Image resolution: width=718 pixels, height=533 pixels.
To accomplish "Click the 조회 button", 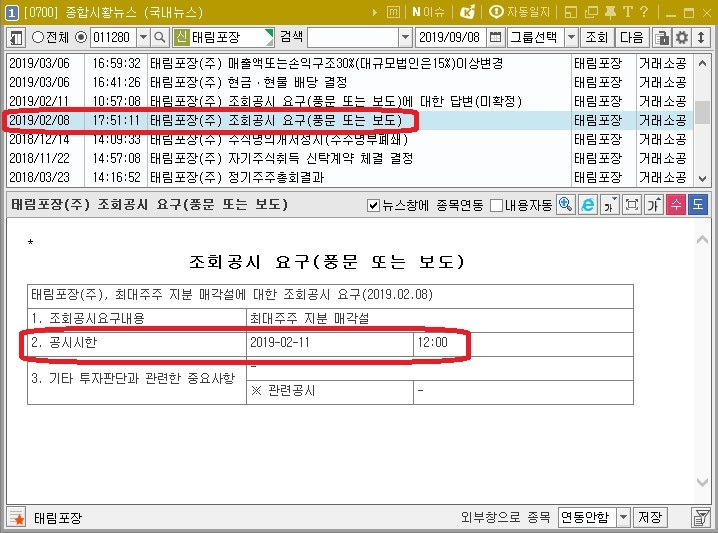I will [597, 37].
